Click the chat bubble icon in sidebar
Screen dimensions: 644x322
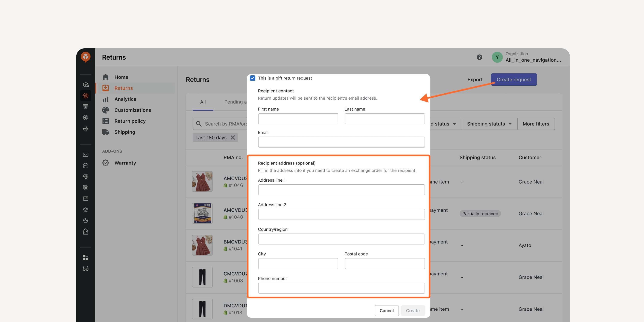click(85, 166)
